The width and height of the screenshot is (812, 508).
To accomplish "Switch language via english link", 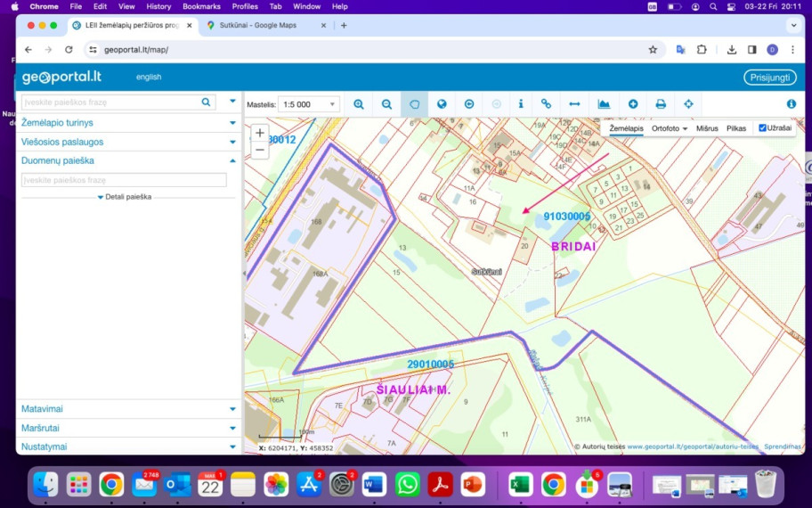I will (149, 77).
